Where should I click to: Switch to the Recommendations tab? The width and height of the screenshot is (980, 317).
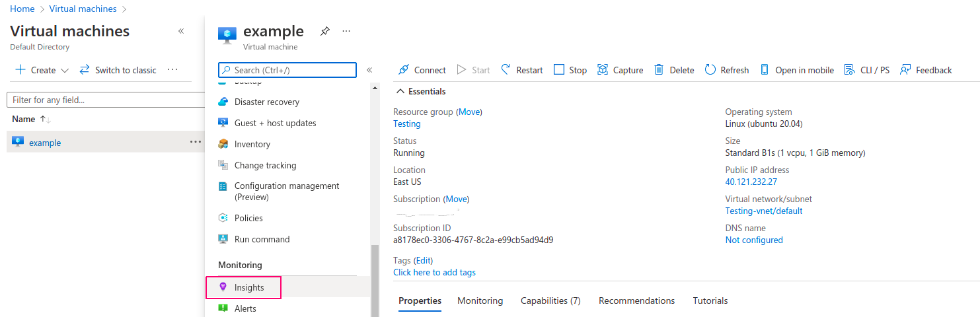pos(636,300)
